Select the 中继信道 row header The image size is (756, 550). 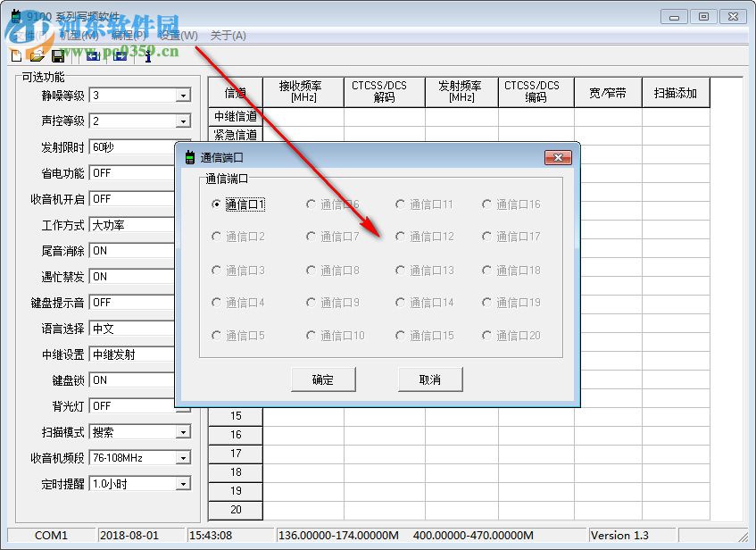pos(236,117)
